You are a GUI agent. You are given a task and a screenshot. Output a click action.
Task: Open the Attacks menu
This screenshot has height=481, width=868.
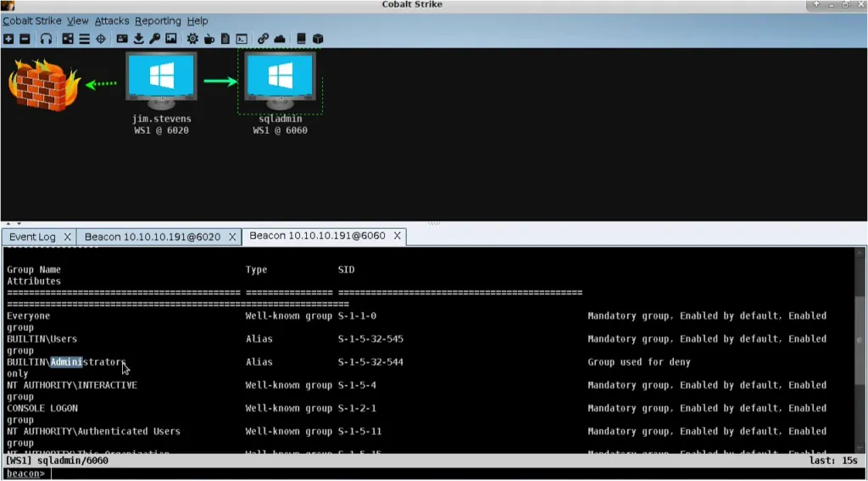pyautogui.click(x=112, y=21)
